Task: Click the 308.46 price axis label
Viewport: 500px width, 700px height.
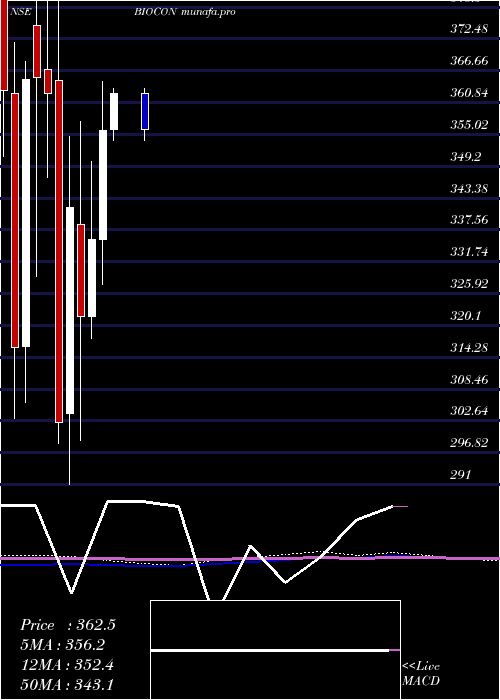Action: pos(469,379)
